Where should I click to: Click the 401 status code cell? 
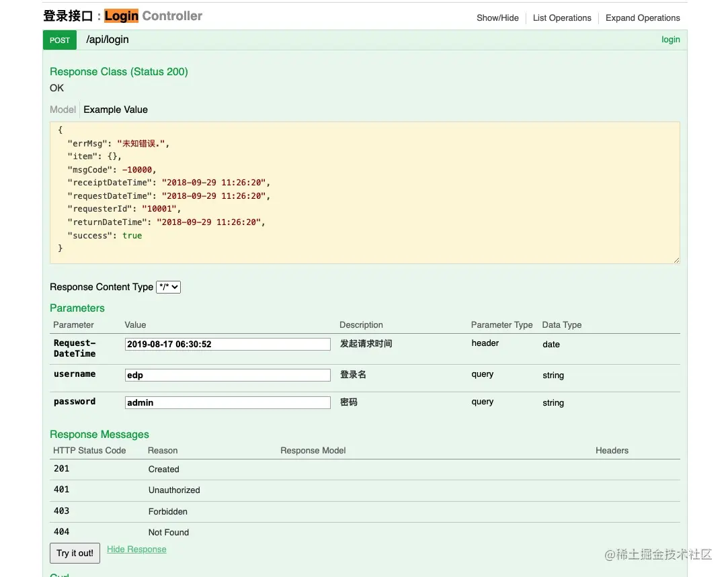61,489
